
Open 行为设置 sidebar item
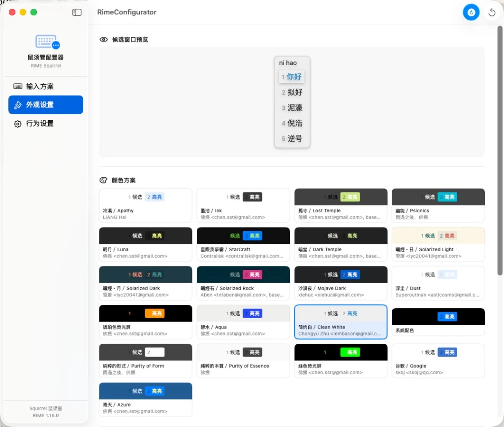(x=46, y=124)
